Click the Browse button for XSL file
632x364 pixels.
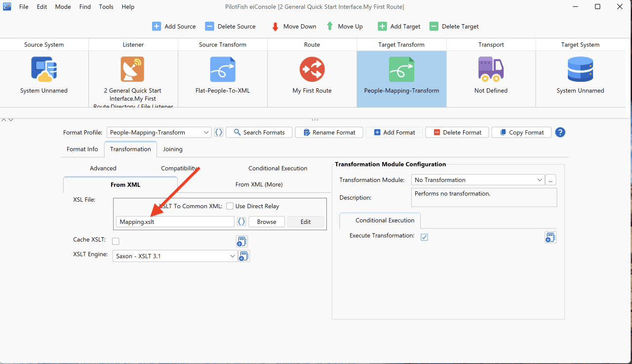(267, 221)
